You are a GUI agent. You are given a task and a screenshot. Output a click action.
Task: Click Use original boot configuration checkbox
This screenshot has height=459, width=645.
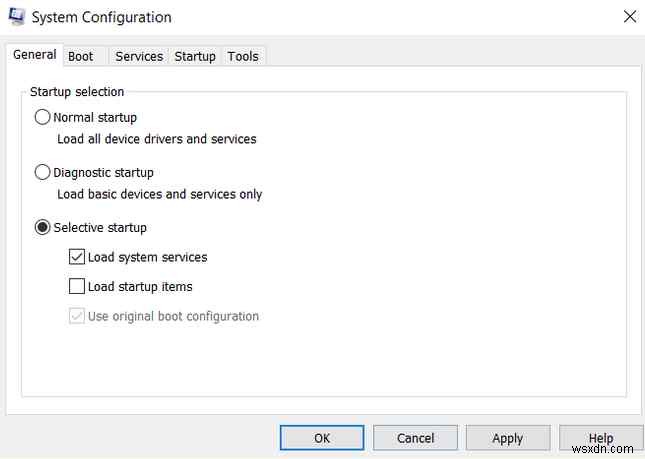pyautogui.click(x=77, y=316)
